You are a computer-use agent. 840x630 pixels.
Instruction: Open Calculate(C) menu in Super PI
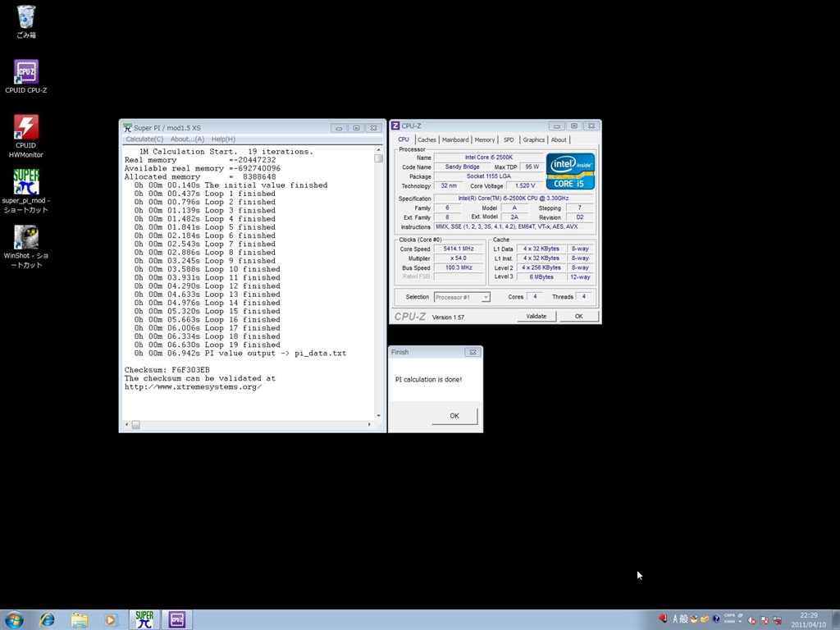[x=144, y=139]
